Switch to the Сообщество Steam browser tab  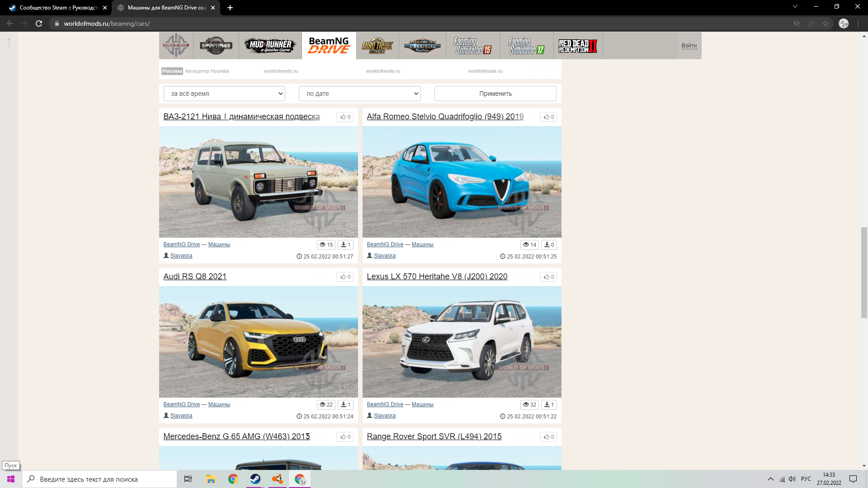[57, 8]
